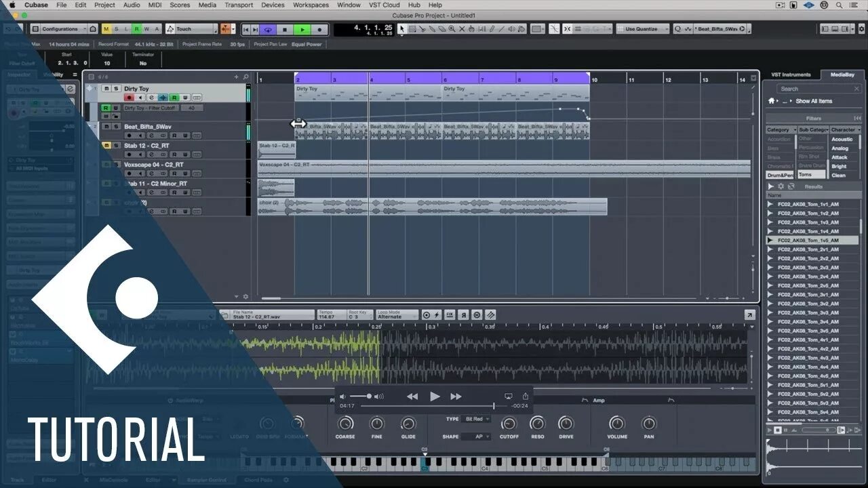Click the lightning icon in Sampler toolbar
Viewport: 868px width, 488px height.
tap(437, 315)
